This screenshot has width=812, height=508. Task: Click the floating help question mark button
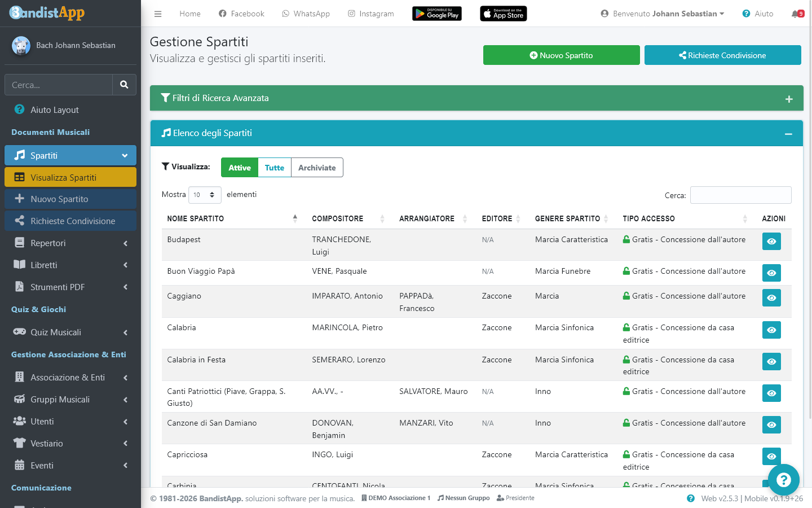click(x=783, y=480)
